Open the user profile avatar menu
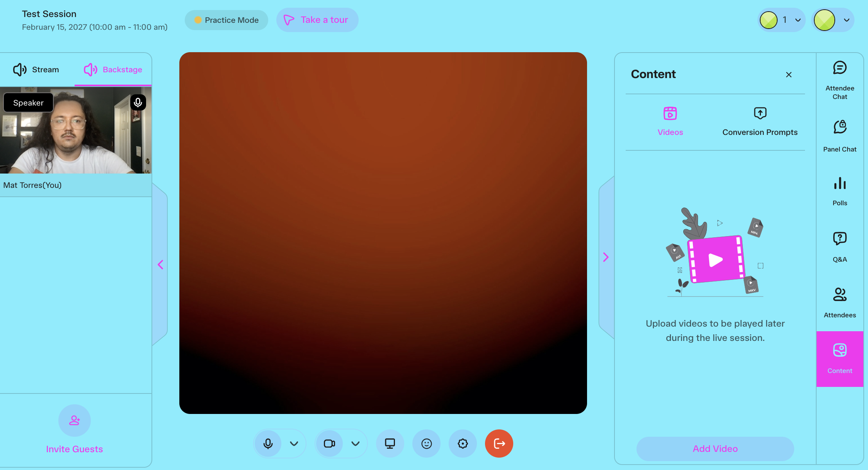Viewport: 868px width, 470px height. pos(833,20)
